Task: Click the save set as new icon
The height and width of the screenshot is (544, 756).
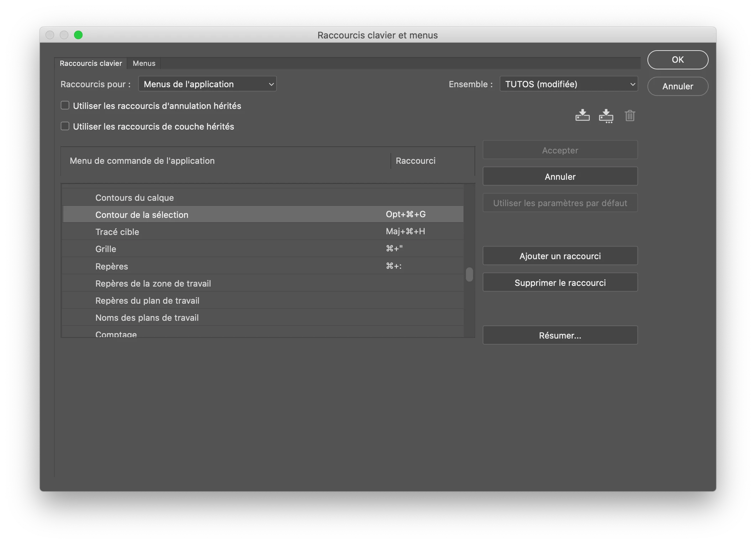Action: 606,116
